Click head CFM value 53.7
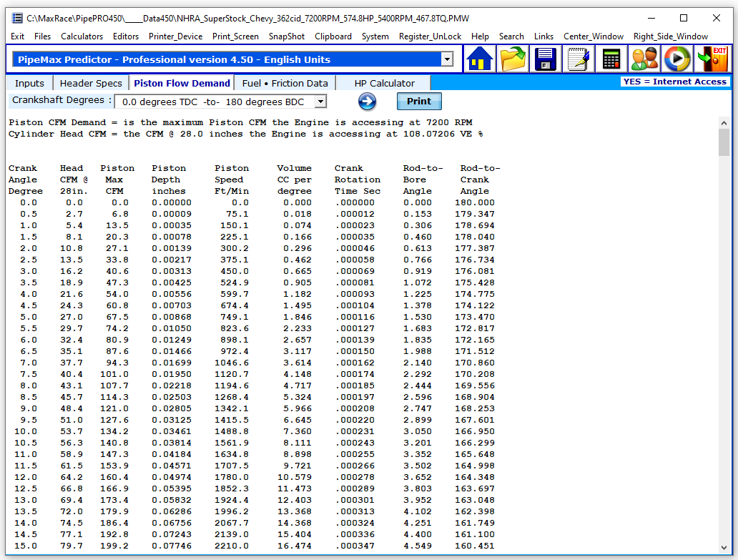This screenshot has width=738, height=560. (x=72, y=431)
